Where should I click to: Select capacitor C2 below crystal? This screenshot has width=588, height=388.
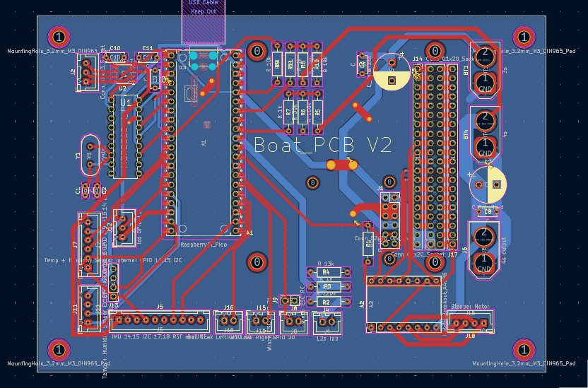pyautogui.click(x=97, y=190)
